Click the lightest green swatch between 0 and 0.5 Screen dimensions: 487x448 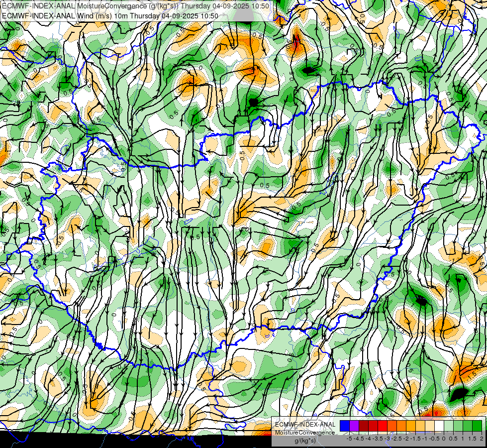(x=449, y=426)
